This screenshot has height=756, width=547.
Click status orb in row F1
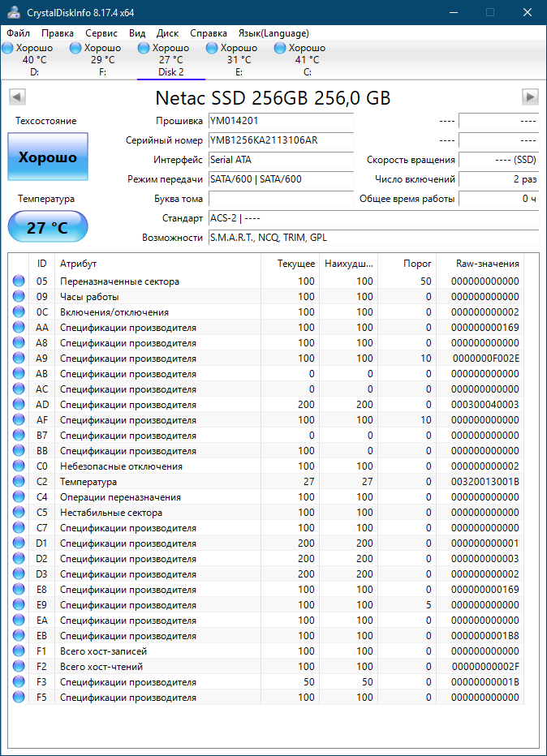coord(19,651)
